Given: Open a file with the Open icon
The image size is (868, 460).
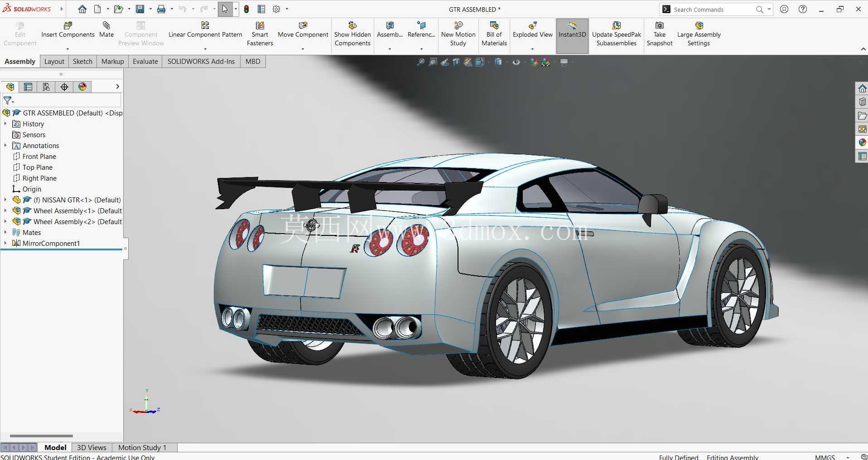Looking at the screenshot, I should 118,9.
